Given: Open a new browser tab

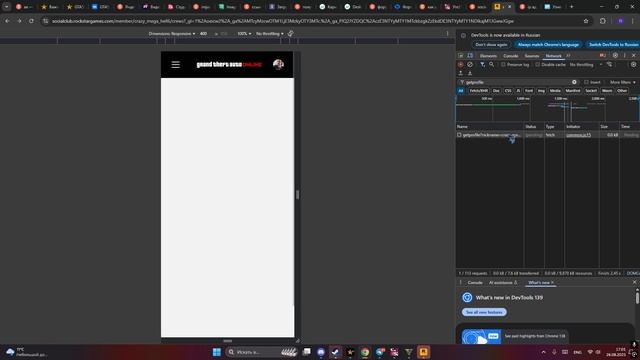Looking at the screenshot, I should [571, 7].
